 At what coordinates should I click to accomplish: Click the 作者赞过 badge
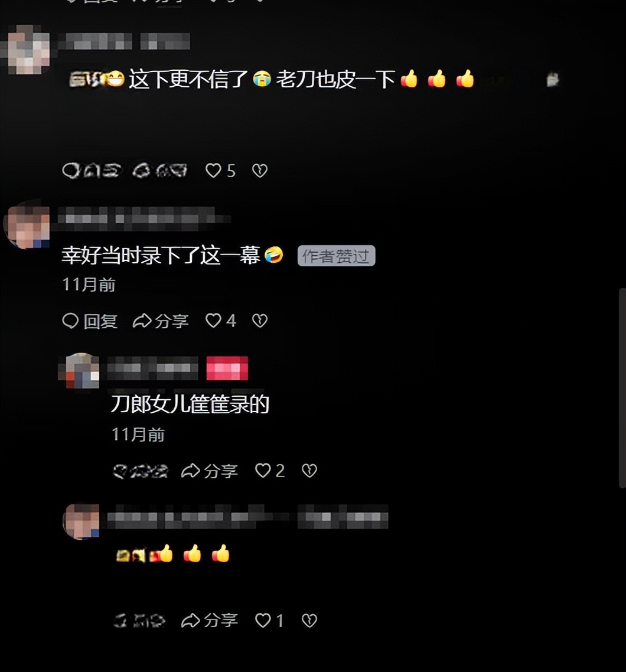[x=337, y=256]
